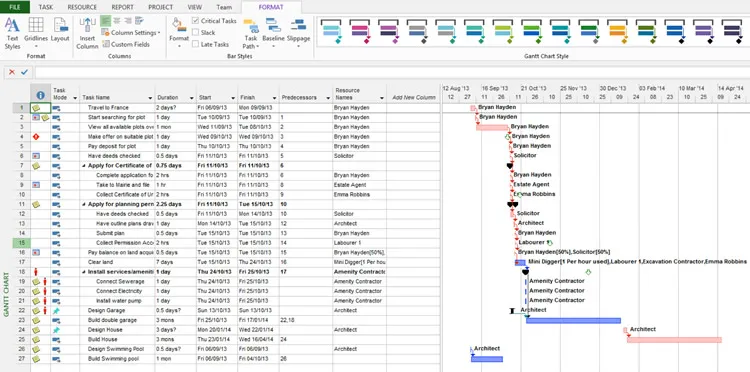
Task: Select the row 15 header
Action: (22, 243)
